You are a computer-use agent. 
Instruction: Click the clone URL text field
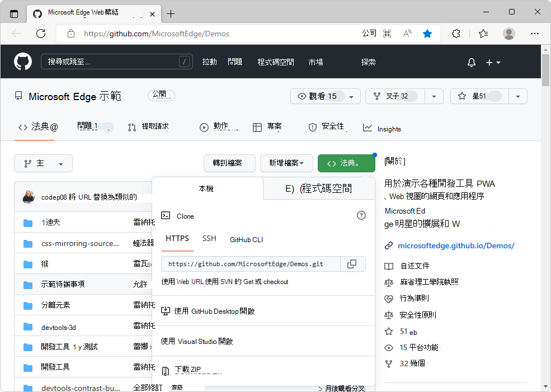251,264
